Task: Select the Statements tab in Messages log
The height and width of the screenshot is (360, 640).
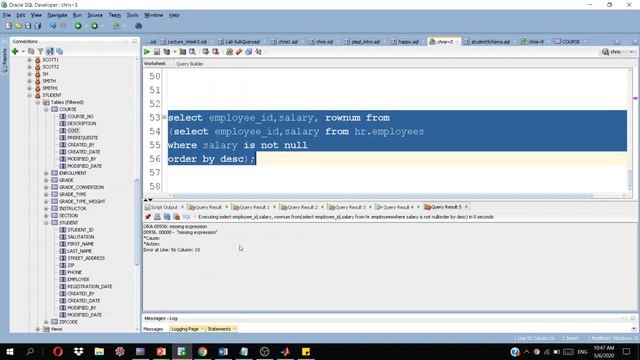Action: point(219,329)
